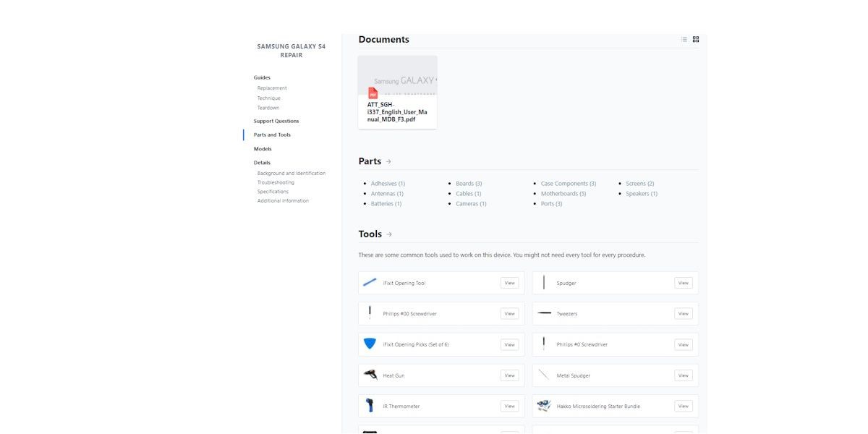Click the Hakko Microsoldering Starter Bundle name
Viewport: 868px width, 434px height.
tap(598, 407)
